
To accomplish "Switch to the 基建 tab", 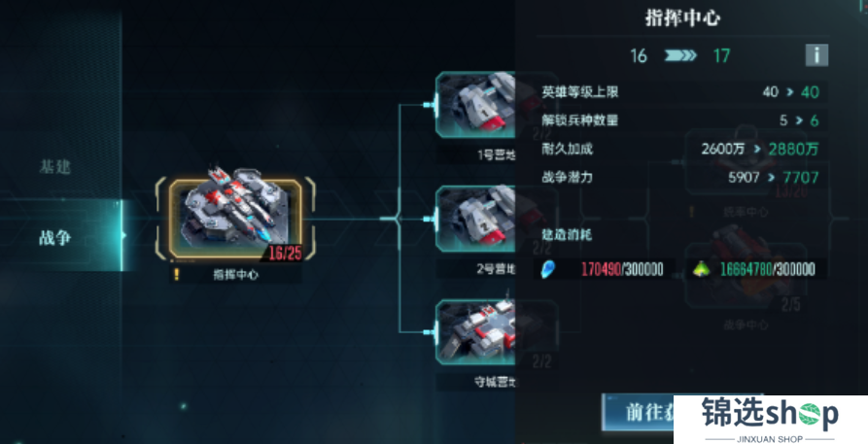I will (x=54, y=167).
